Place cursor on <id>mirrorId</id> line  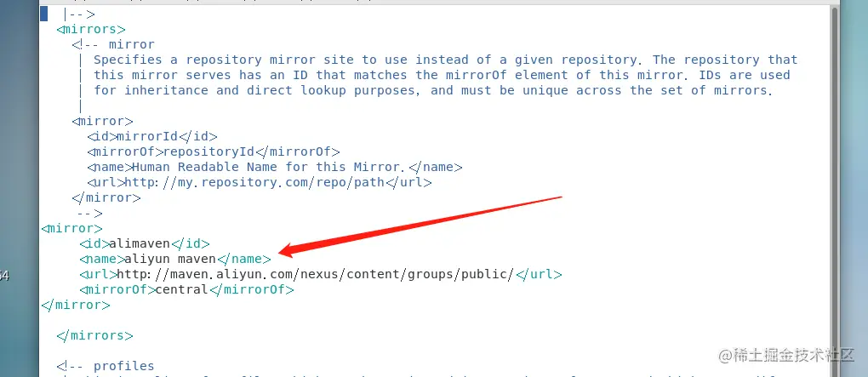152,136
